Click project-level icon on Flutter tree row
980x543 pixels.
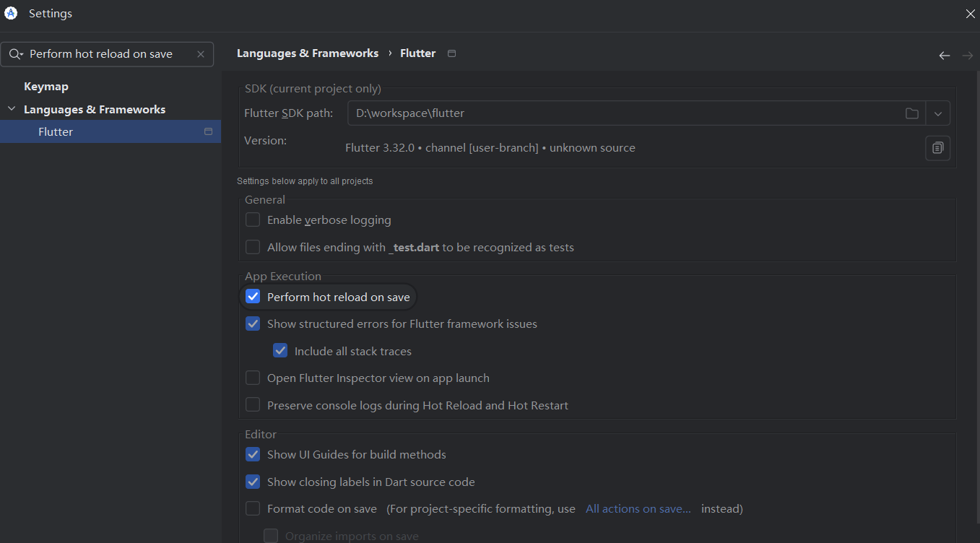(x=208, y=131)
